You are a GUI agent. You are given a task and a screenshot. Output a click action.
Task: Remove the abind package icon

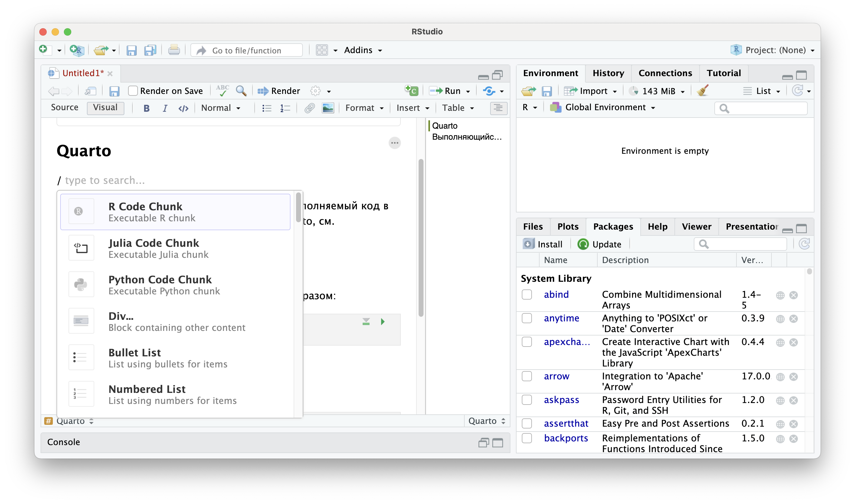coord(794,295)
